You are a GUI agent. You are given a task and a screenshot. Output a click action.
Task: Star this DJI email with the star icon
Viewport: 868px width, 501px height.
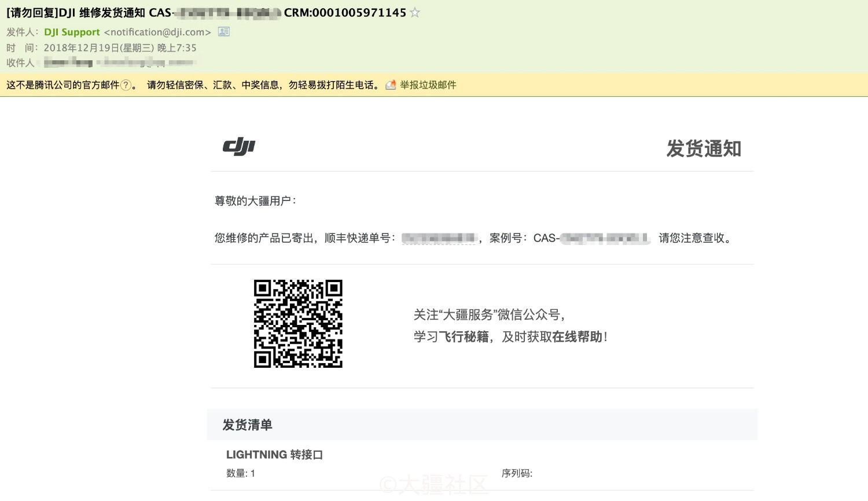415,13
